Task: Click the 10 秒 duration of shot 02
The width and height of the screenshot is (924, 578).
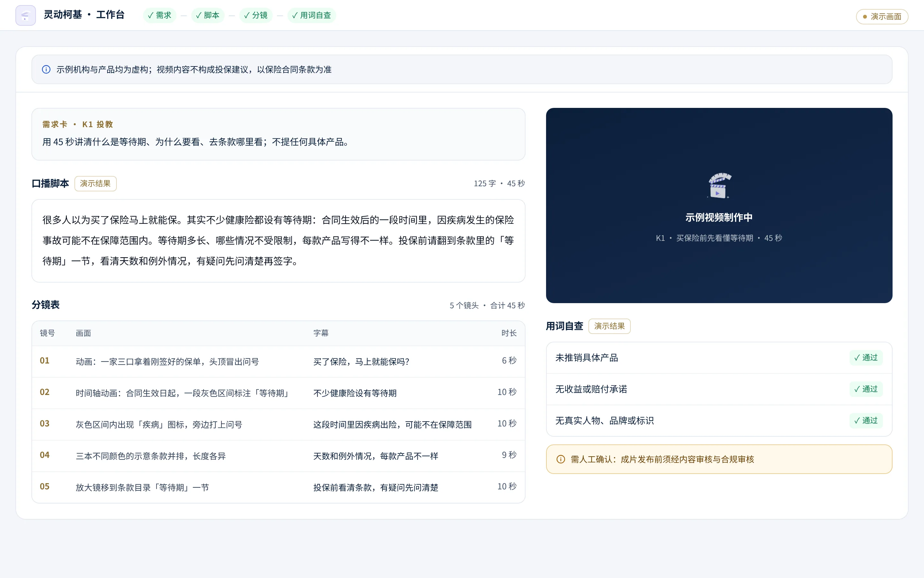Action: (x=507, y=392)
